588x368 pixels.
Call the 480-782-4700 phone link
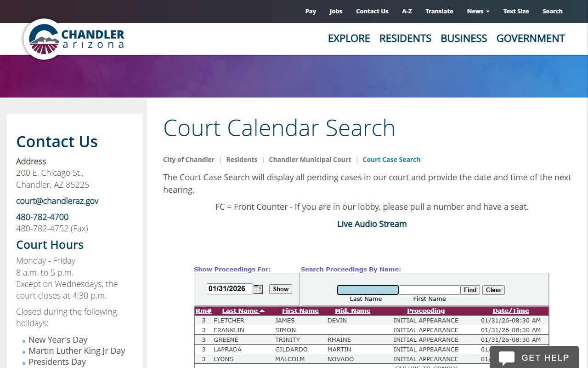42,217
